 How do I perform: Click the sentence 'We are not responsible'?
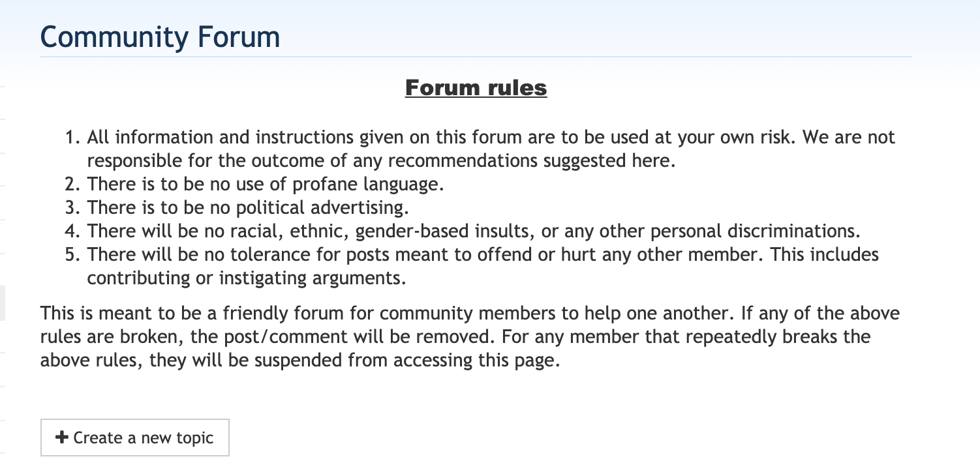click(491, 149)
